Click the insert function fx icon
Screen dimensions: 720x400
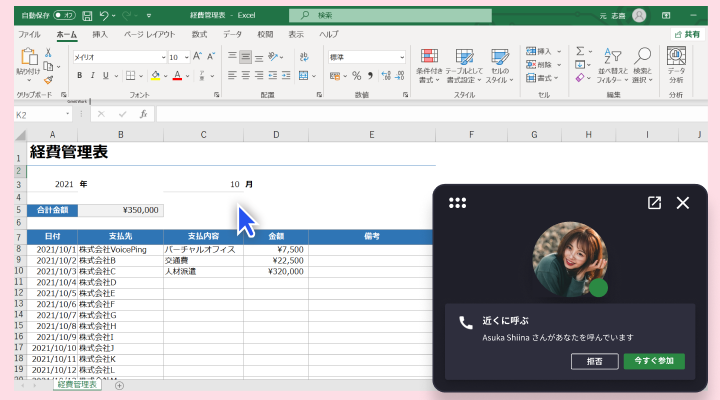[143, 114]
